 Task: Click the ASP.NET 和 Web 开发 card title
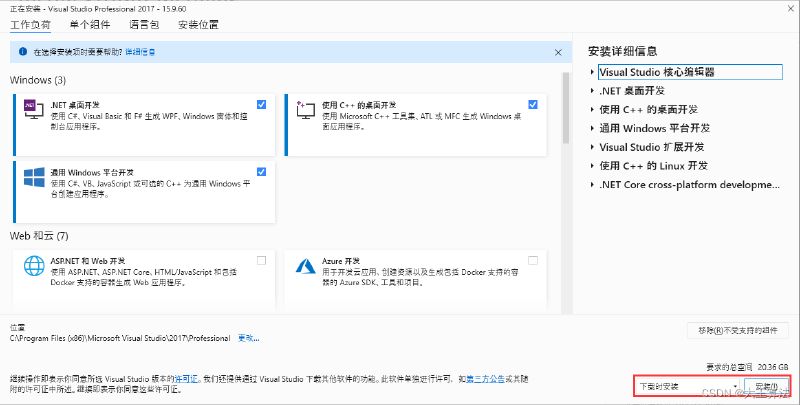point(88,261)
